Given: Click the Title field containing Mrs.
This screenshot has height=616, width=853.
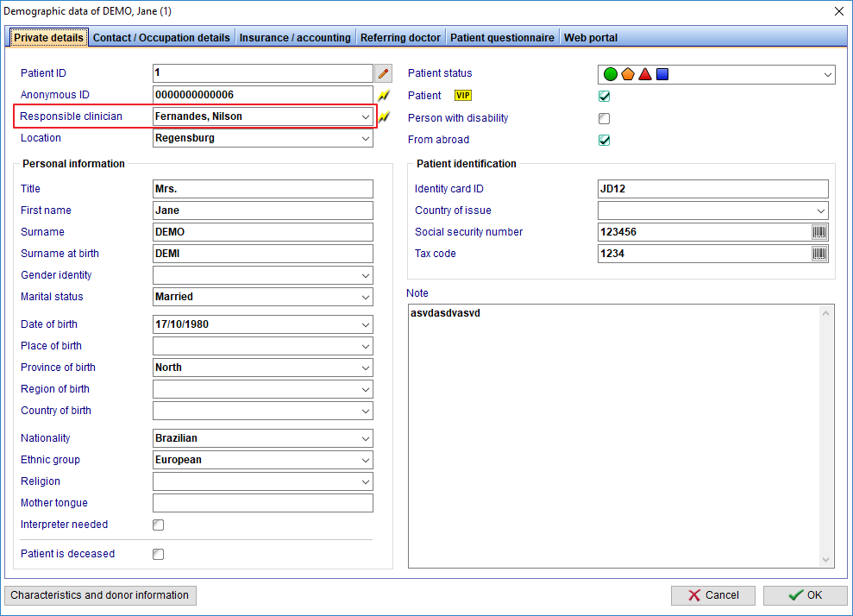Looking at the screenshot, I should point(263,189).
